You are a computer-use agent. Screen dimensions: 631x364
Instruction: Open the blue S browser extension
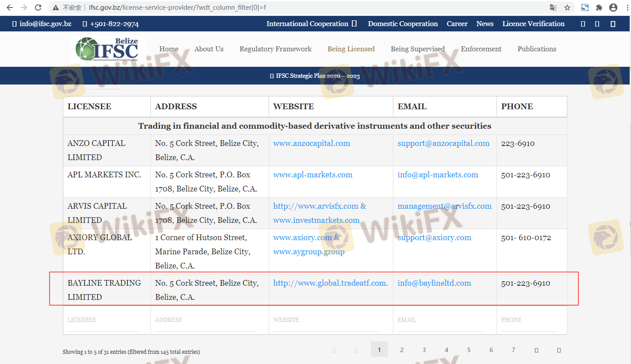point(585,8)
